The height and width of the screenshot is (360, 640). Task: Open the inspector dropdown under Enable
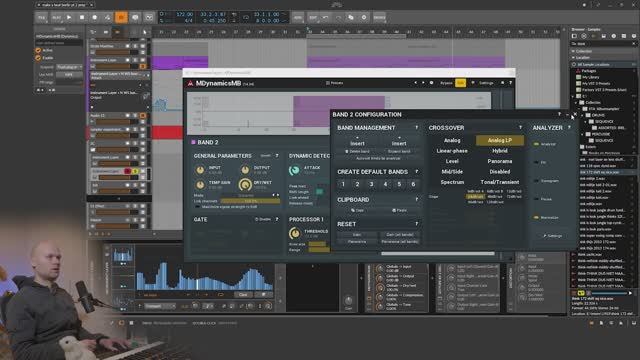coord(69,67)
